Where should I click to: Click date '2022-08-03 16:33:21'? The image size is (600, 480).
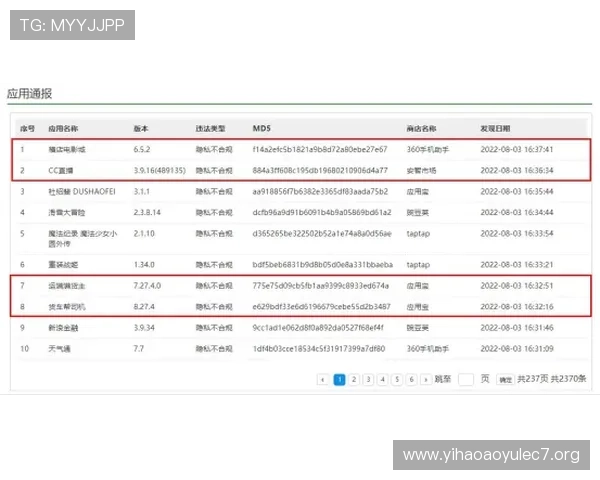click(x=517, y=264)
